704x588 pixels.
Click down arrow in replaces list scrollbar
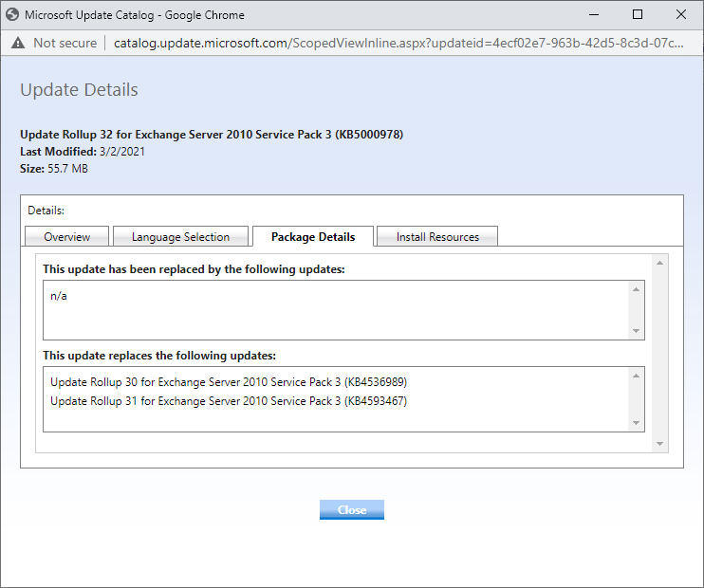(x=636, y=423)
